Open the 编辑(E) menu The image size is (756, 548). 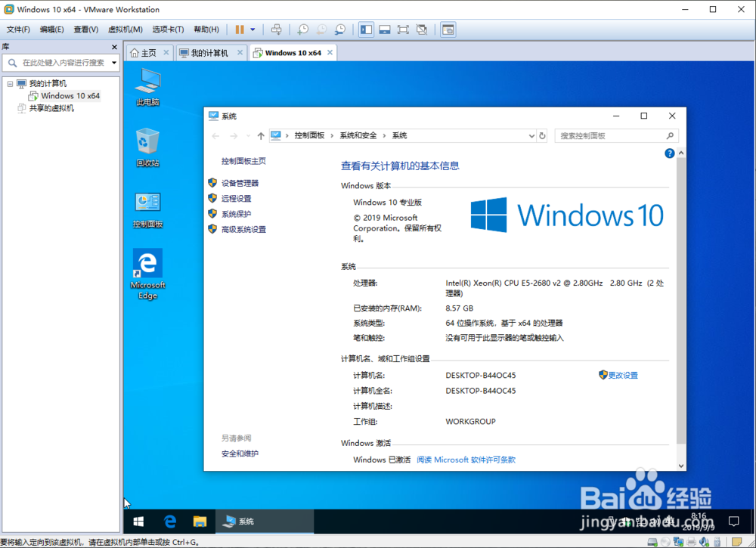pyautogui.click(x=51, y=29)
